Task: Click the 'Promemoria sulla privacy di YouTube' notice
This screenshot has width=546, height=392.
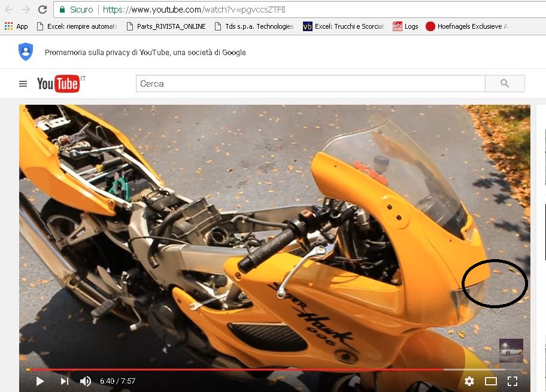Action: 145,52
